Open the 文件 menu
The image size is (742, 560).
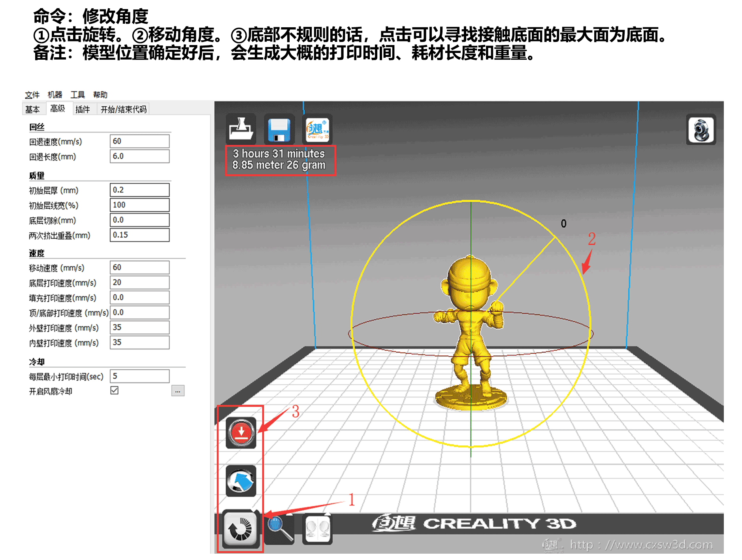pos(32,95)
